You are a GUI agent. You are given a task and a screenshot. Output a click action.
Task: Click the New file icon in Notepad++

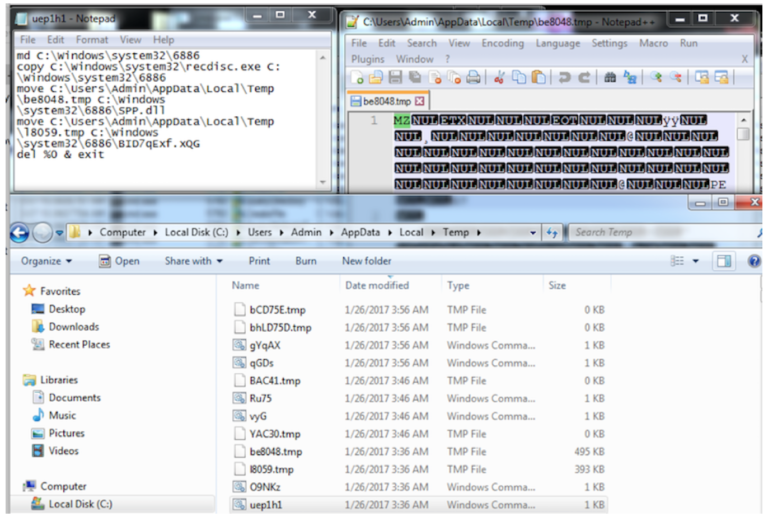[358, 78]
